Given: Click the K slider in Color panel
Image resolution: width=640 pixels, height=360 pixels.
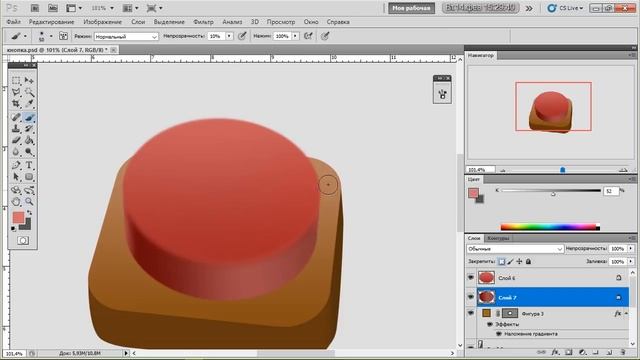Looking at the screenshot, I should click(x=551, y=191).
